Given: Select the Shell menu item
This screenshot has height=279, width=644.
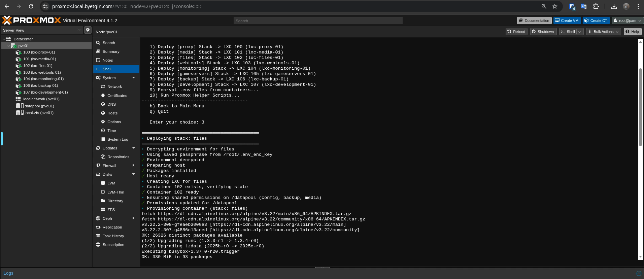Looking at the screenshot, I should pos(116,69).
